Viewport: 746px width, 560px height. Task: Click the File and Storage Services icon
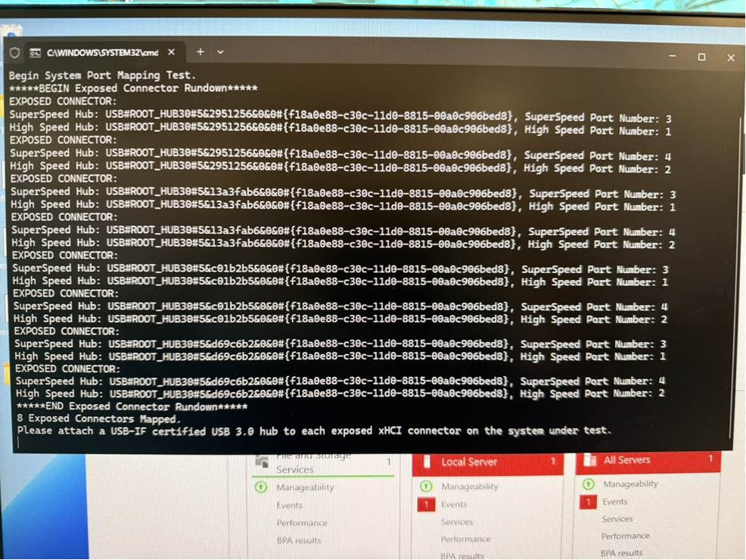tap(262, 461)
